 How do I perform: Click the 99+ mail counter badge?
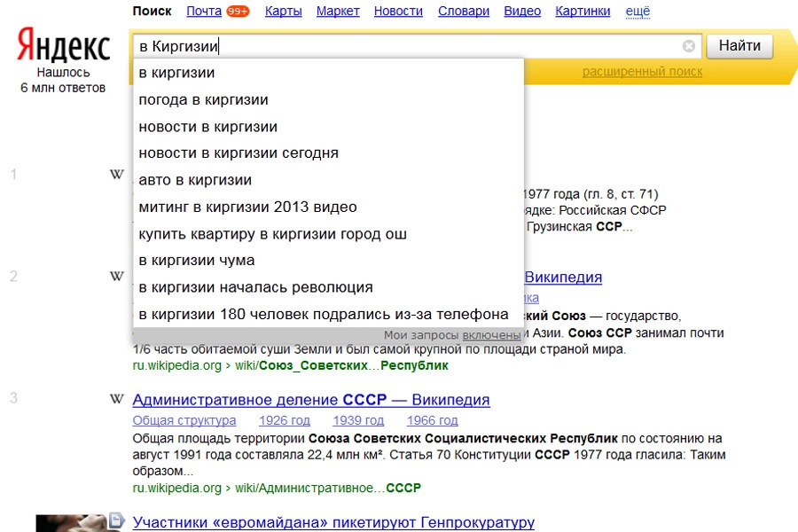click(x=238, y=12)
